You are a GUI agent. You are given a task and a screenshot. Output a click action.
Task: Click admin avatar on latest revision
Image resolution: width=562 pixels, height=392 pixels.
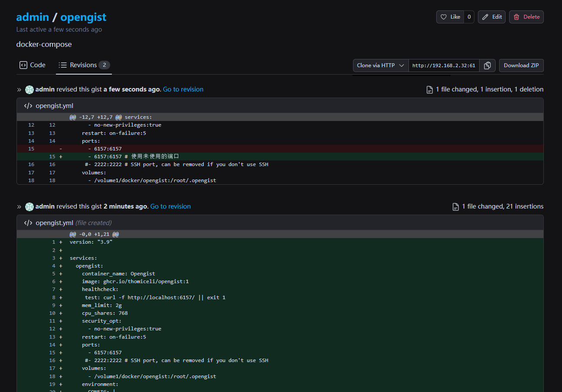click(x=29, y=89)
